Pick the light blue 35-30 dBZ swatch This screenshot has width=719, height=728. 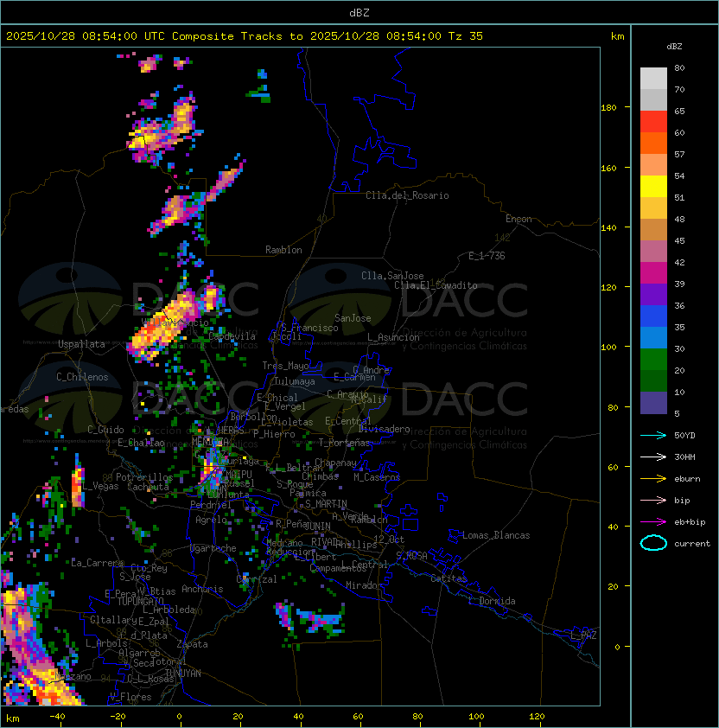(x=653, y=337)
